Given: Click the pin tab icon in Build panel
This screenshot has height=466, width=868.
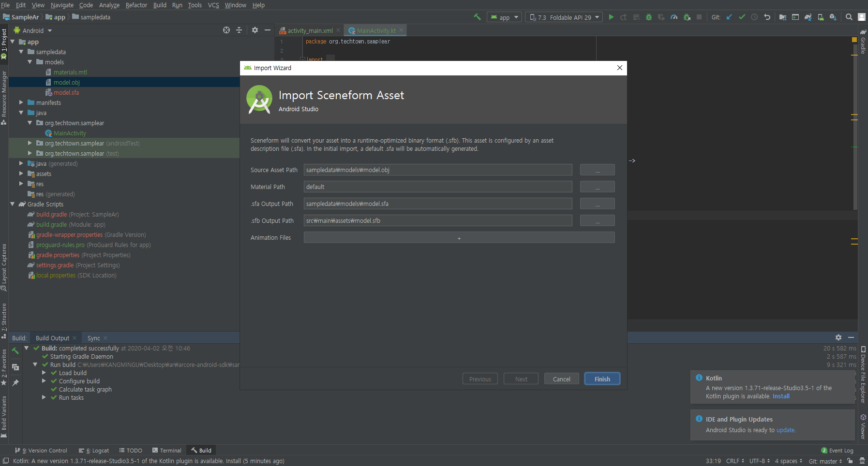Looking at the screenshot, I should (15, 383).
